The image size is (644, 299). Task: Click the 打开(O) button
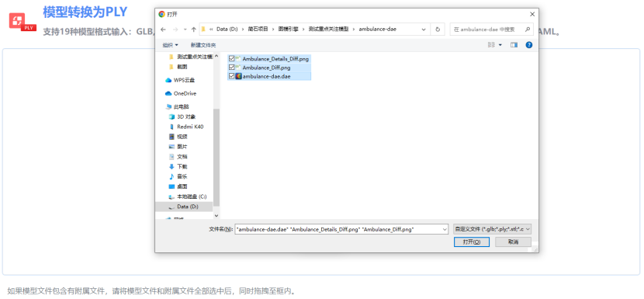(471, 242)
